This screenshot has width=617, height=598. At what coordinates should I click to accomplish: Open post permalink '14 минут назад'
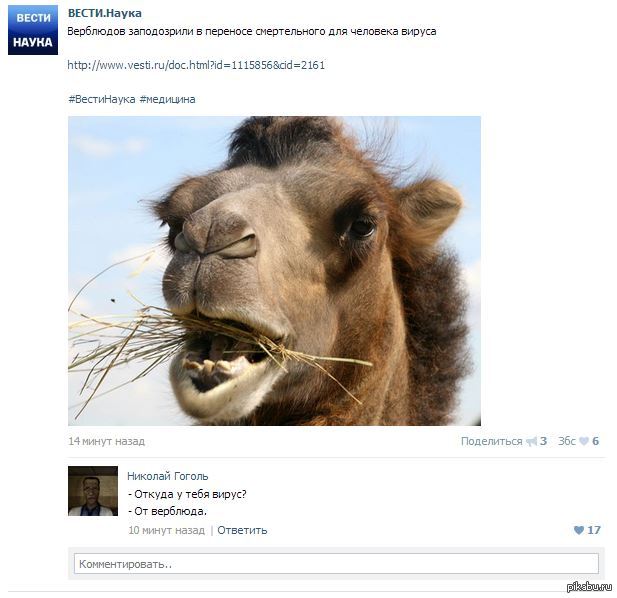[x=107, y=441]
